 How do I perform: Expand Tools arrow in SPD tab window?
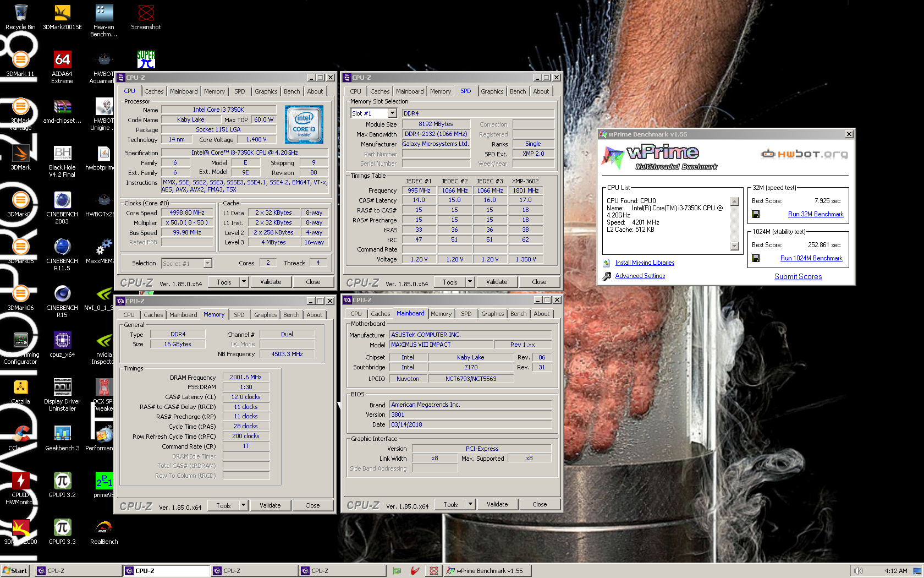pos(470,282)
